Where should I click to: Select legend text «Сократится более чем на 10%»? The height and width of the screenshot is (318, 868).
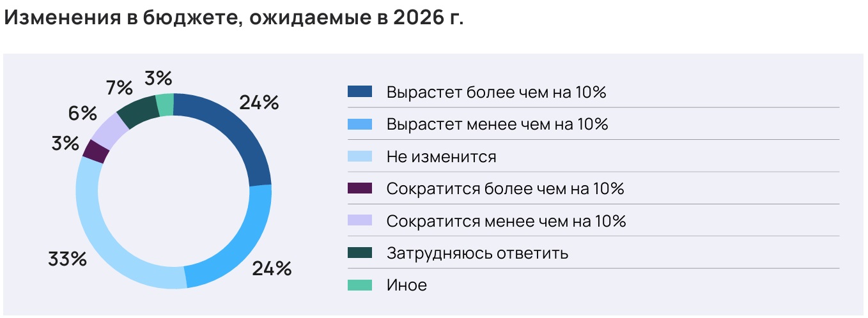[505, 188]
